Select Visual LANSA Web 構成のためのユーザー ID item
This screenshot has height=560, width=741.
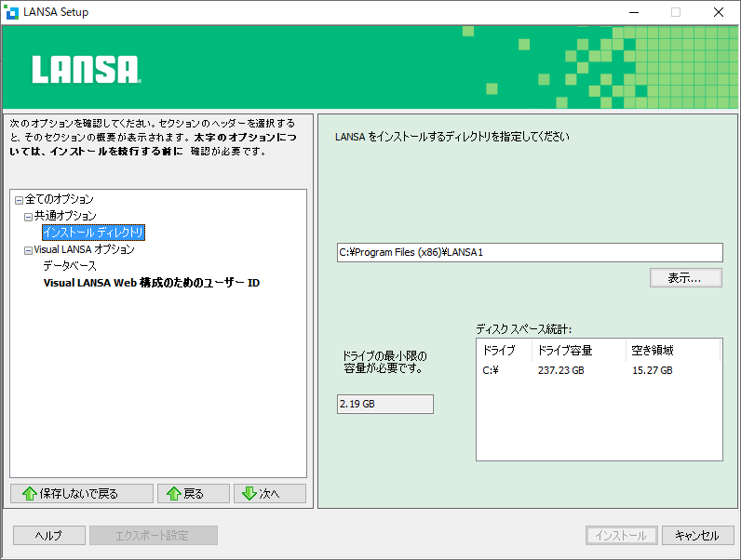152,283
